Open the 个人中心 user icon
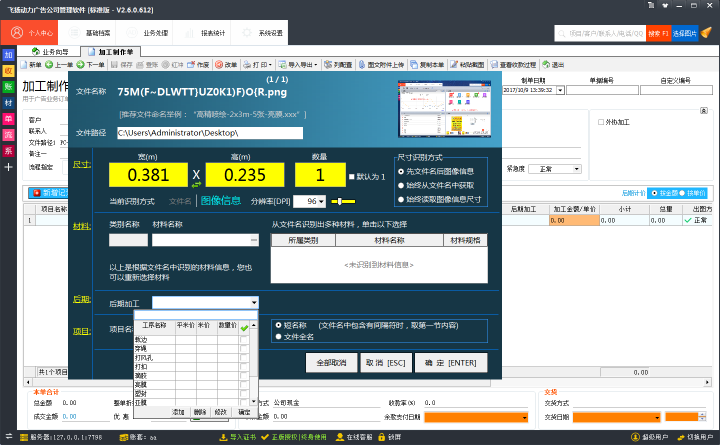The image size is (720, 445). (x=19, y=32)
